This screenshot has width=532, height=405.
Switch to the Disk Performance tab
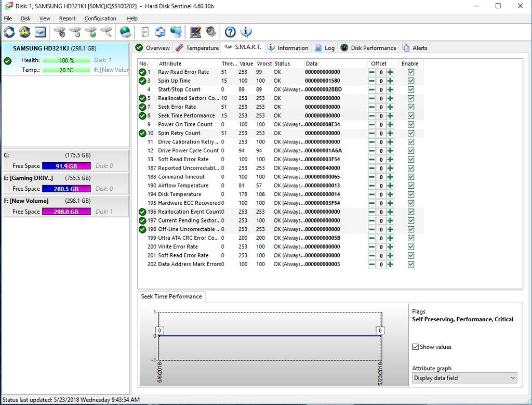[368, 48]
